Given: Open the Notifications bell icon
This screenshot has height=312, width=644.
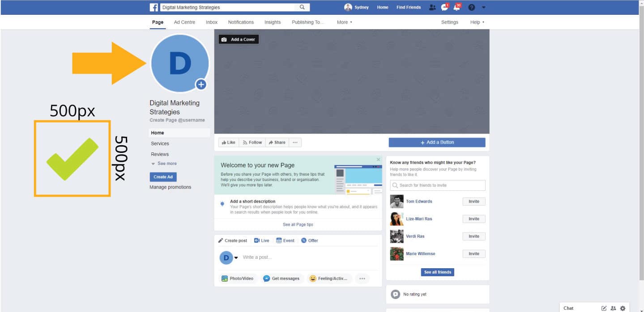Looking at the screenshot, I should tap(457, 7).
